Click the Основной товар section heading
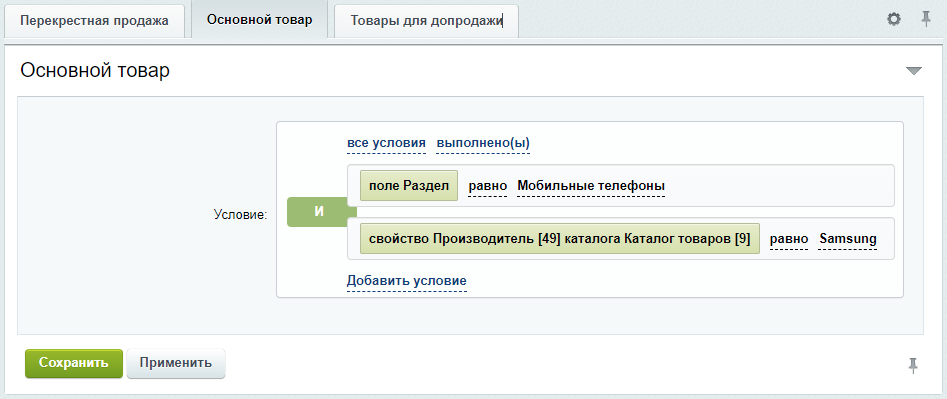The height and width of the screenshot is (399, 947). (95, 71)
